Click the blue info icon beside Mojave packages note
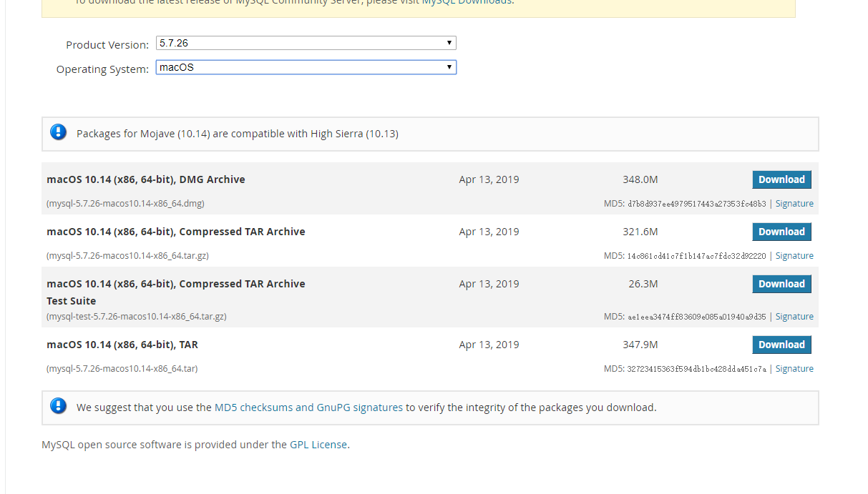 tap(59, 132)
